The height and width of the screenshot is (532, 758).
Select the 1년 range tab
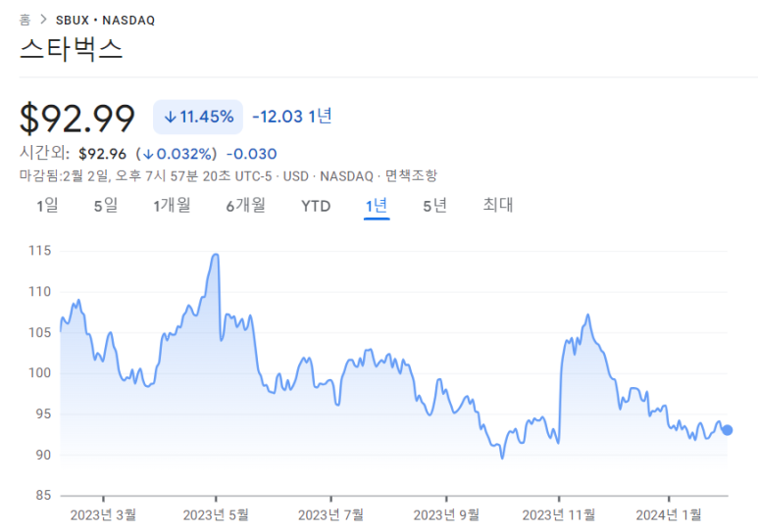(377, 206)
